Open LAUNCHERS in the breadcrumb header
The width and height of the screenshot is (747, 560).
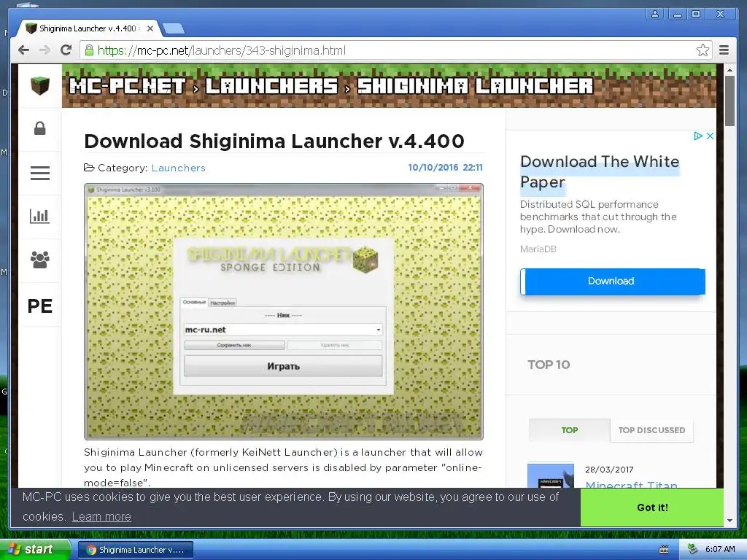[271, 86]
